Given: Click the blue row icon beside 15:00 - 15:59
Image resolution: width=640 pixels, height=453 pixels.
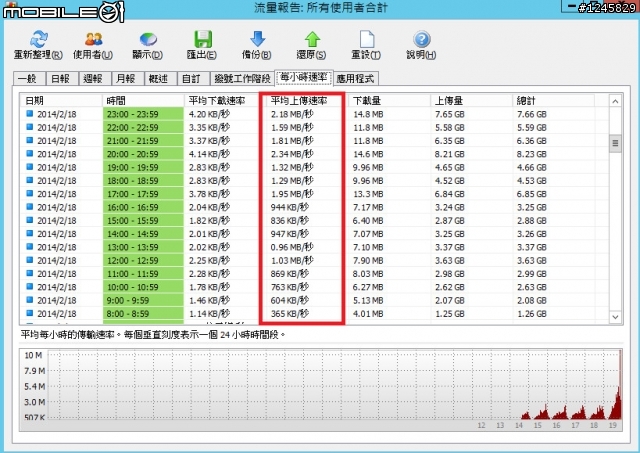Looking at the screenshot, I should (29, 220).
